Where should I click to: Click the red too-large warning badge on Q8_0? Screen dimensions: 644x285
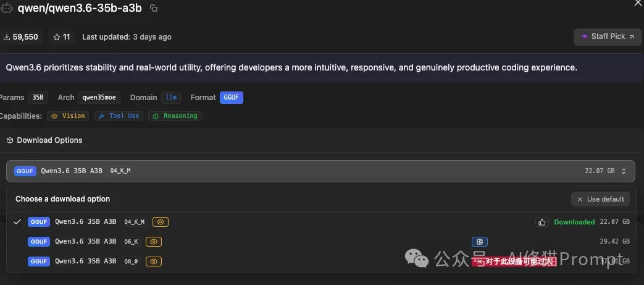(514, 262)
